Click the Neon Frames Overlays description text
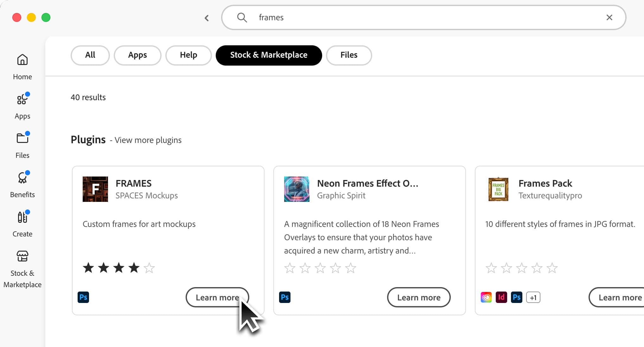Image resolution: width=644 pixels, height=347 pixels. (x=361, y=237)
